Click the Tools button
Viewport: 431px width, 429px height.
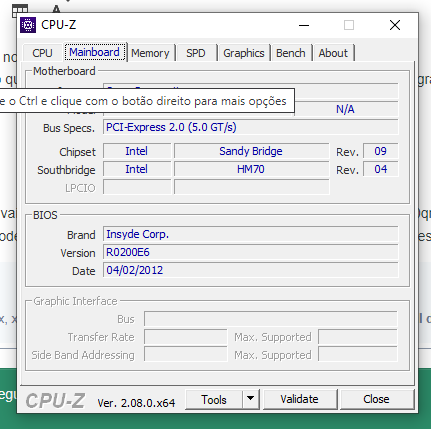click(x=214, y=399)
